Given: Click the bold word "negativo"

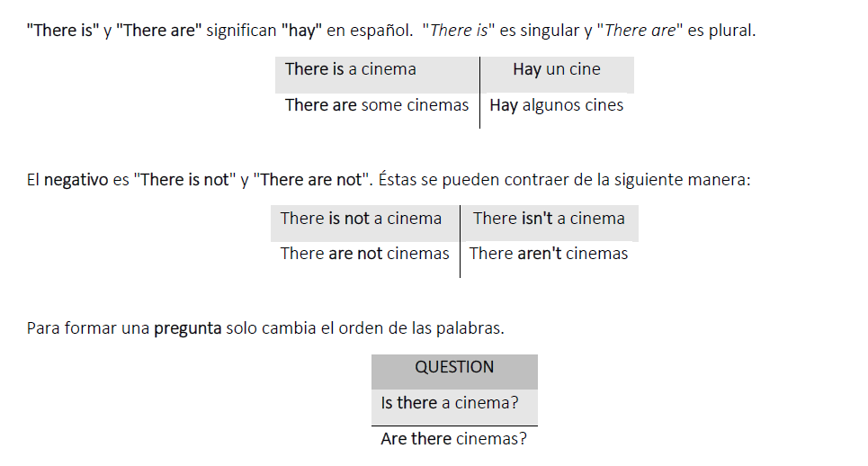Looking at the screenshot, I should click(x=76, y=180).
